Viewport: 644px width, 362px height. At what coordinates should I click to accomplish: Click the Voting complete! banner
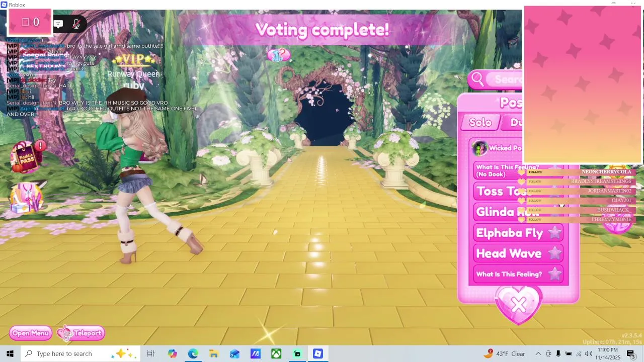pos(322,30)
